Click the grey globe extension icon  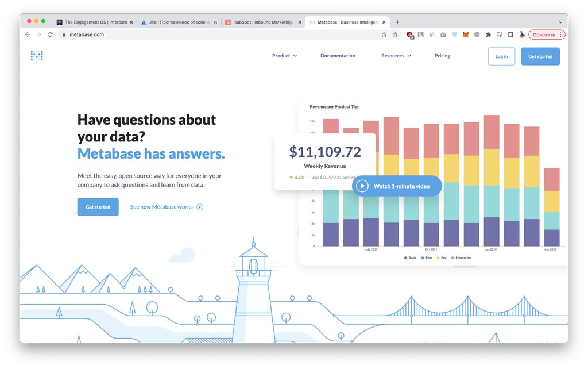point(477,34)
